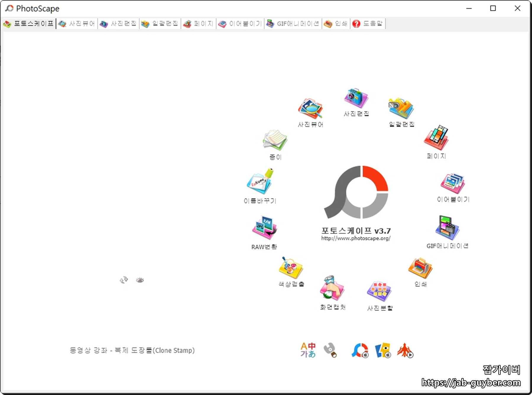Image resolution: width=532 pixels, height=395 pixels.
Task: Switch to the 페이지 tab
Action: pyautogui.click(x=199, y=24)
